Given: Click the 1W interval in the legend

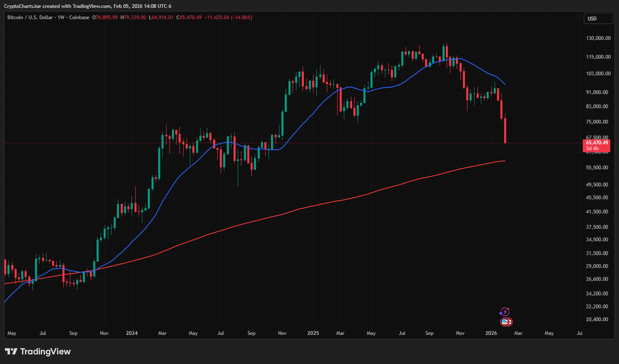Looking at the screenshot, I should click(61, 18).
